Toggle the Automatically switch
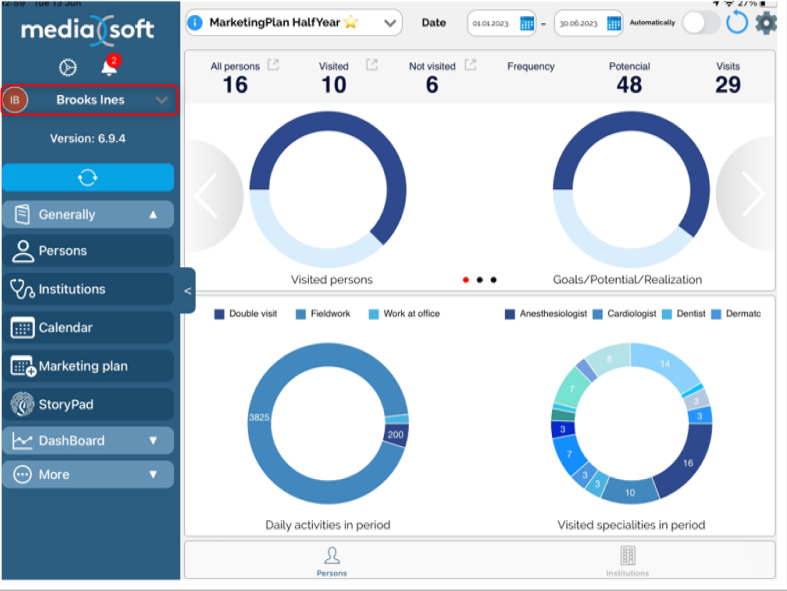 [x=701, y=23]
